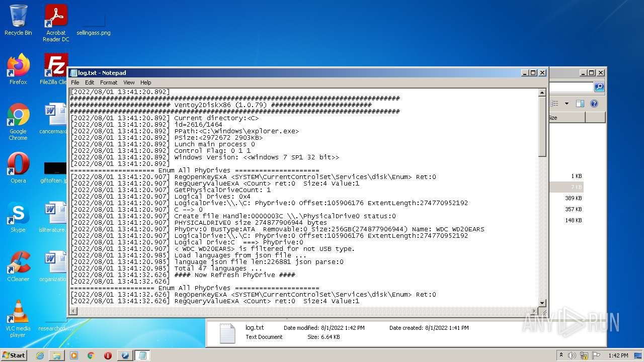Click the Start button
The height and width of the screenshot is (362, 644).
click(14, 355)
